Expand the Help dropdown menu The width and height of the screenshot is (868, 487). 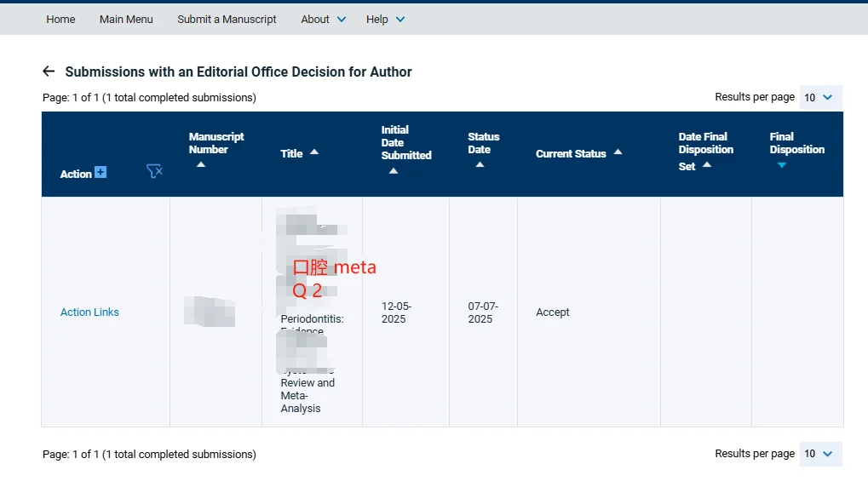pyautogui.click(x=386, y=20)
